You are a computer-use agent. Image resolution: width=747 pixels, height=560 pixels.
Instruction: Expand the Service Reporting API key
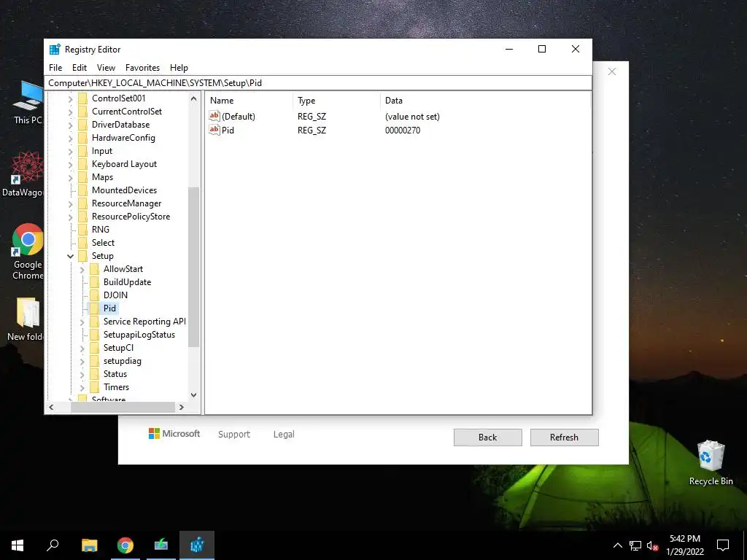click(82, 322)
